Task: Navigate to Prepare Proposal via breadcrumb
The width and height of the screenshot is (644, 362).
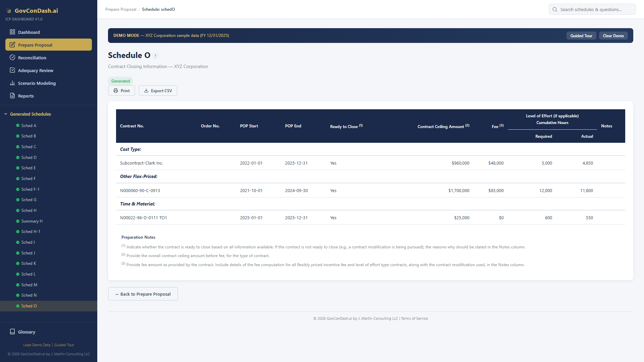Action: (x=121, y=9)
